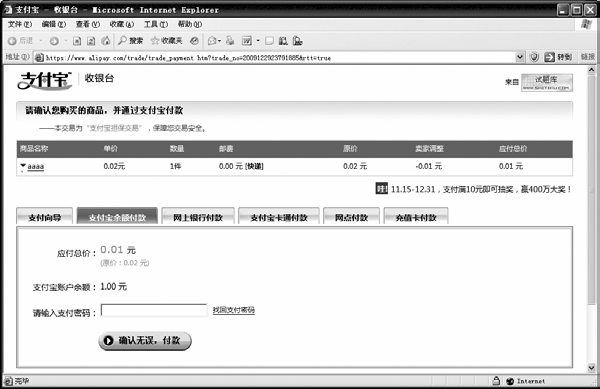This screenshot has width=600, height=389.
Task: Open the Favorites (收藏夹) star button
Action: tap(166, 41)
